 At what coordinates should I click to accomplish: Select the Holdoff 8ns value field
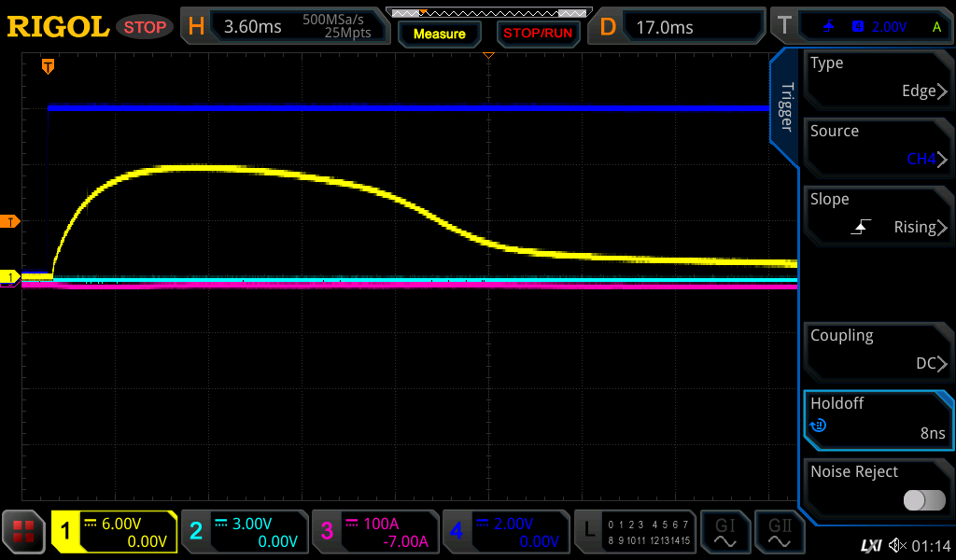(x=878, y=418)
